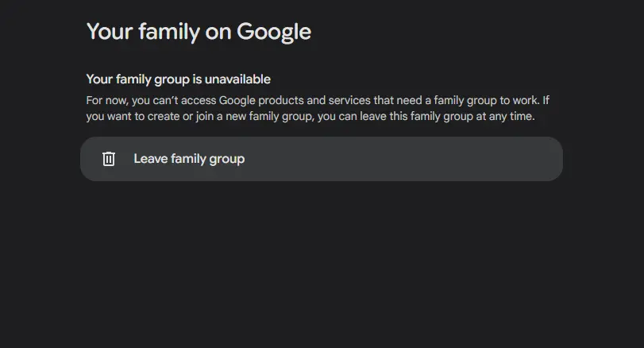
Task: Click the word "Leave" in the rounded button
Action: point(151,159)
